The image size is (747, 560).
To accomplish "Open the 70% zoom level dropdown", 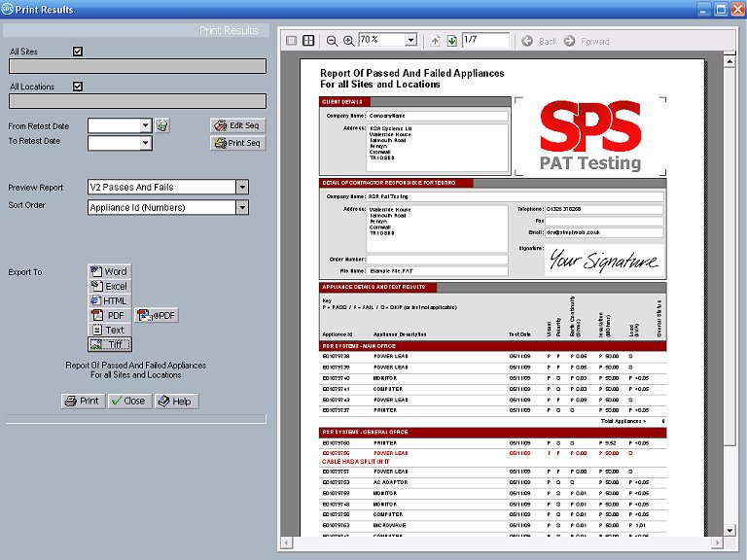I will pyautogui.click(x=411, y=40).
